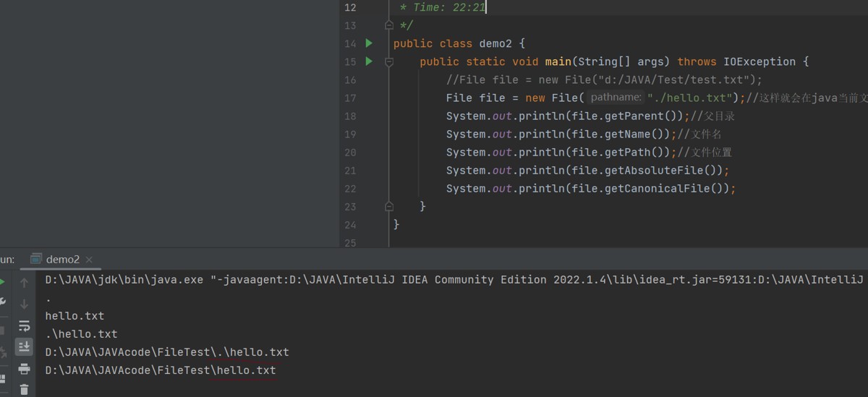This screenshot has width=868, height=397.
Task: Click line number 25 in the gutter
Action: pyautogui.click(x=350, y=242)
